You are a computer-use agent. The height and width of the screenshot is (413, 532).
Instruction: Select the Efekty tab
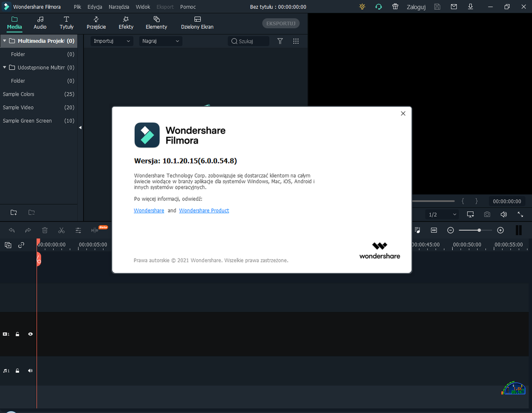tap(126, 23)
